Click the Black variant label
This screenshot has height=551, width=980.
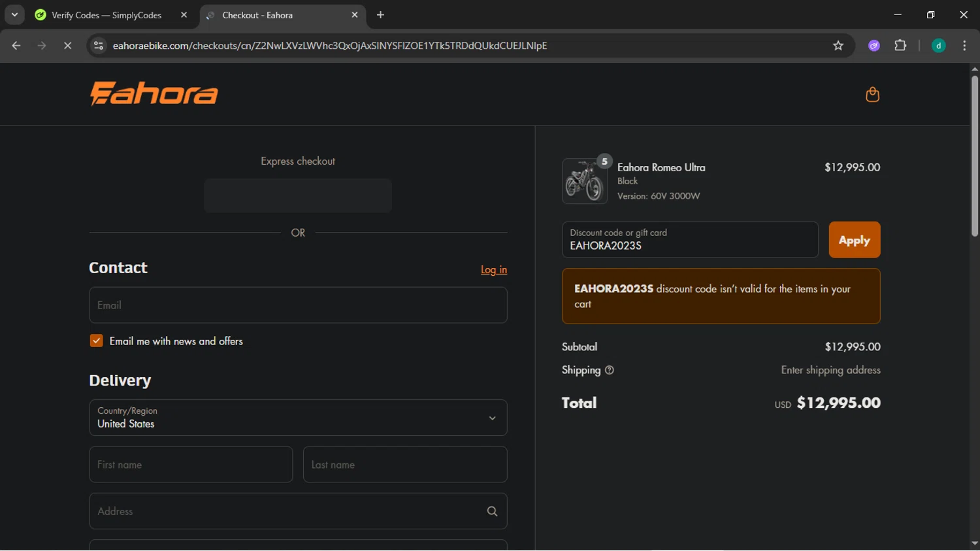click(x=627, y=181)
